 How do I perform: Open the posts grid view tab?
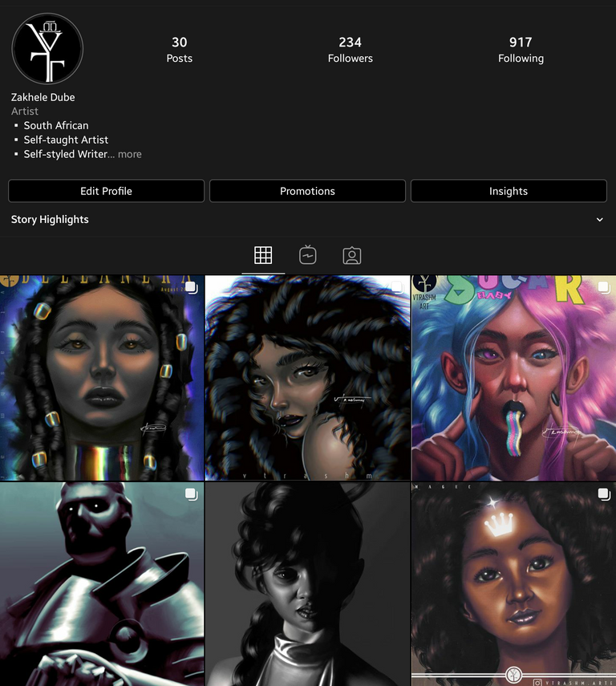(263, 255)
